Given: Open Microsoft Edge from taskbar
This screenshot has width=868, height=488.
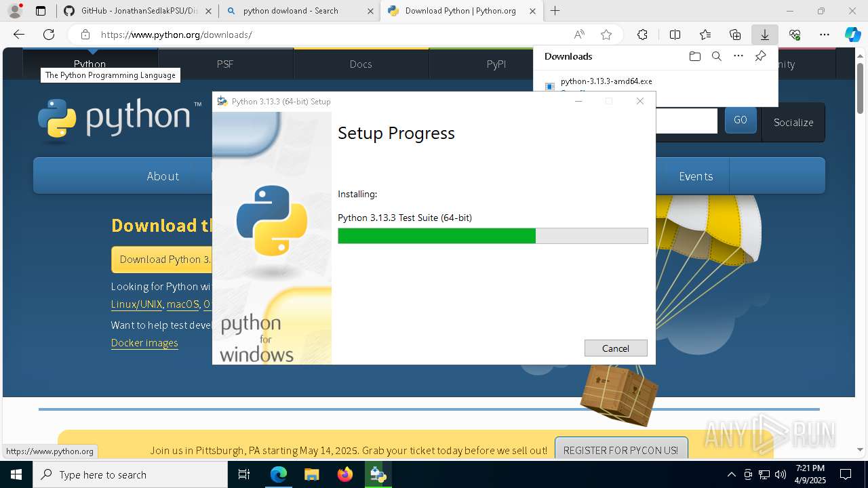Looking at the screenshot, I should [279, 474].
